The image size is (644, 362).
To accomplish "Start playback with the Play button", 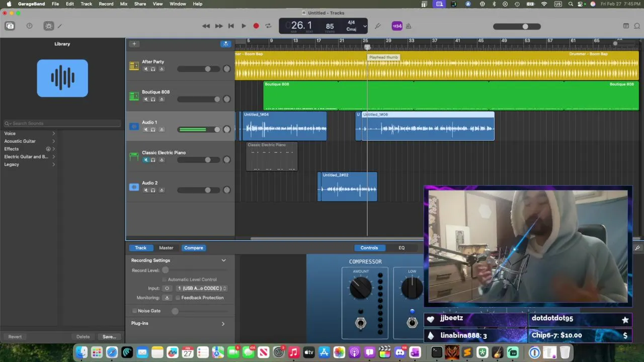I will [244, 26].
